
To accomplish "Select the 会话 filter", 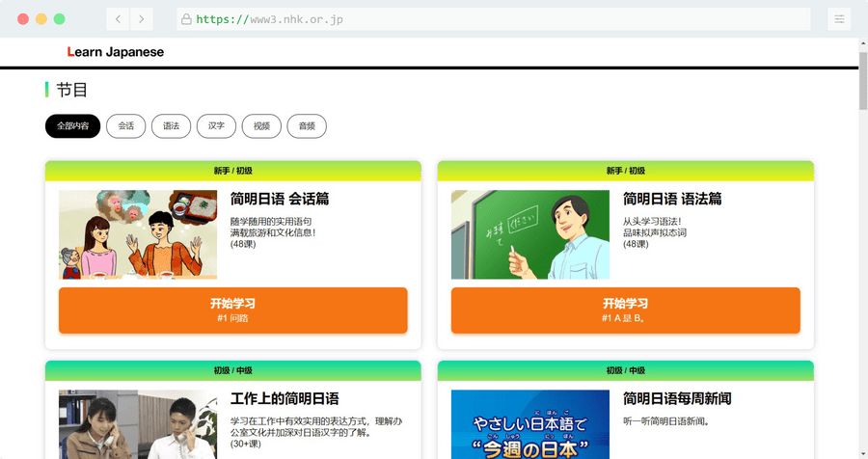I will [x=125, y=126].
